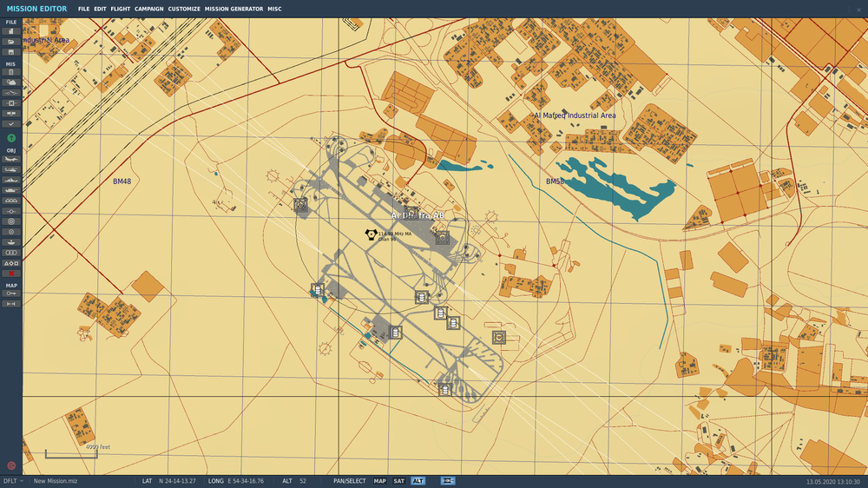
Task: Select the ship group tool
Action: click(x=11, y=180)
